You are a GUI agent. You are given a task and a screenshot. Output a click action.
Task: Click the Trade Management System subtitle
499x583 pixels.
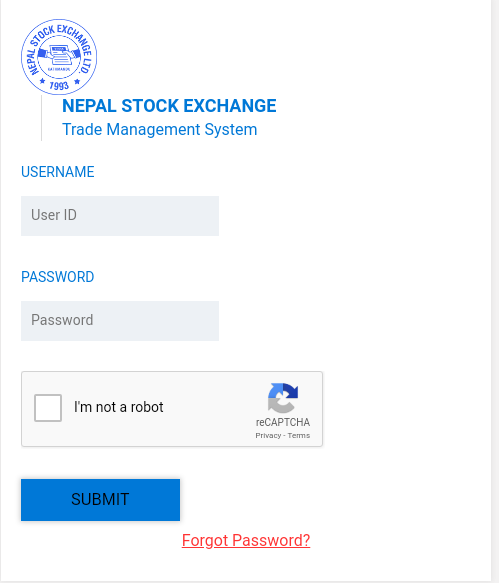click(x=160, y=129)
